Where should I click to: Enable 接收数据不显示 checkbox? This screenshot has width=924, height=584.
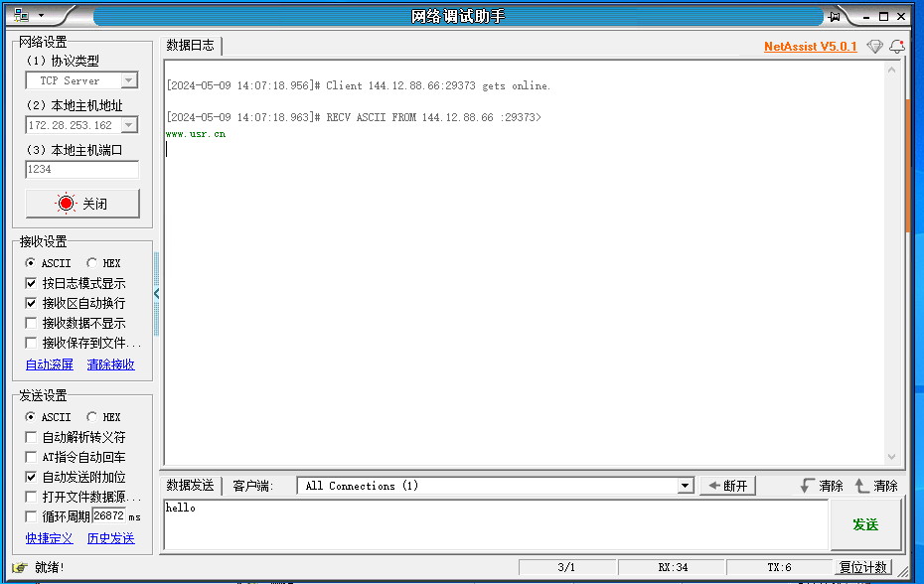[31, 323]
